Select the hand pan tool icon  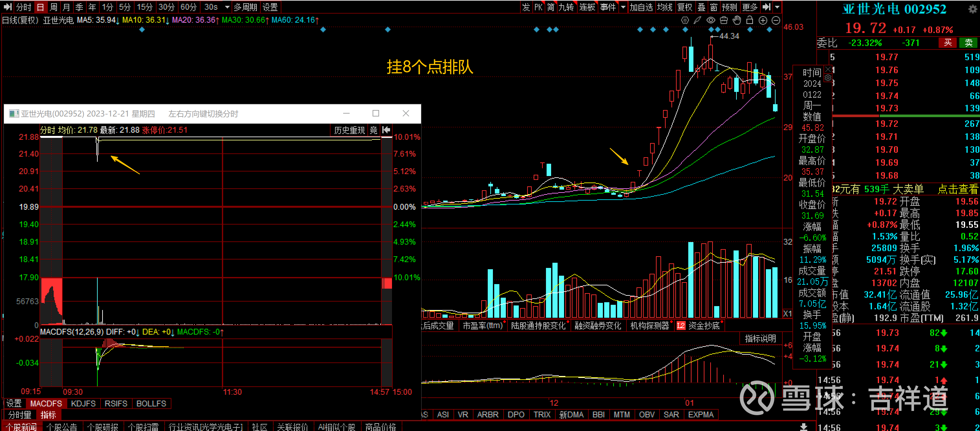[x=736, y=20]
